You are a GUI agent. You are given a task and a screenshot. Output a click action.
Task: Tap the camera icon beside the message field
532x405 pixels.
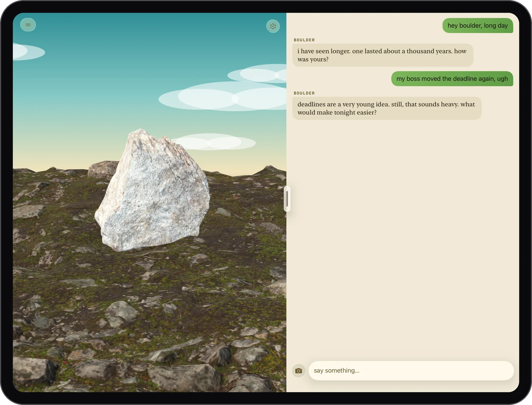pyautogui.click(x=298, y=371)
